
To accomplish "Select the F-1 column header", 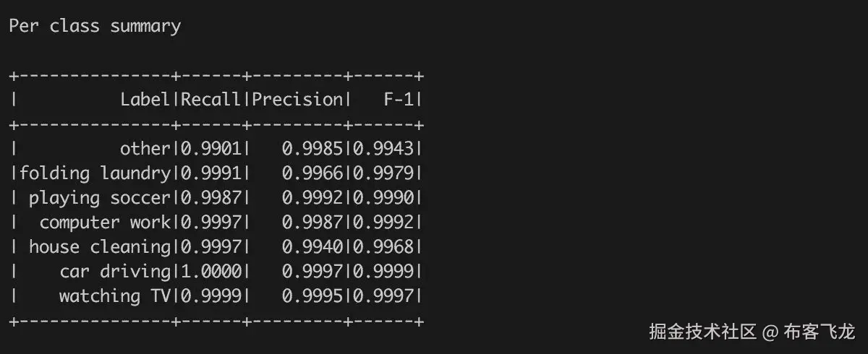I will point(399,100).
